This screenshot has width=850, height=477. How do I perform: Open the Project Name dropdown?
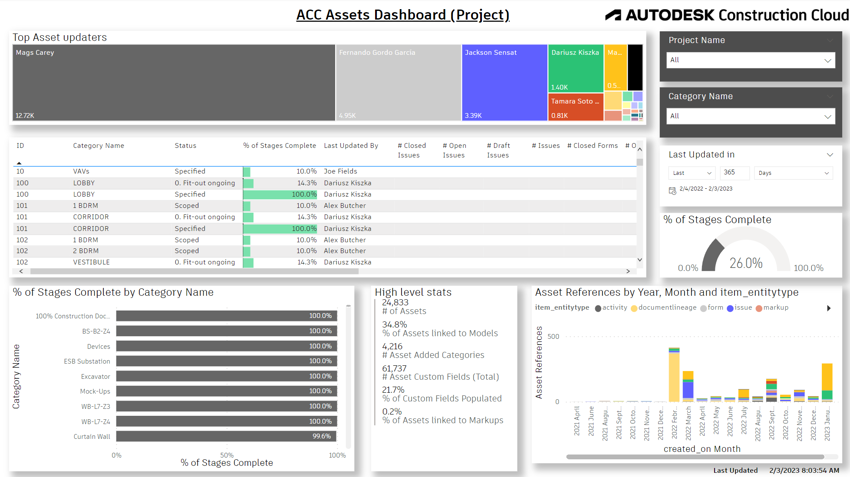pyautogui.click(x=750, y=60)
